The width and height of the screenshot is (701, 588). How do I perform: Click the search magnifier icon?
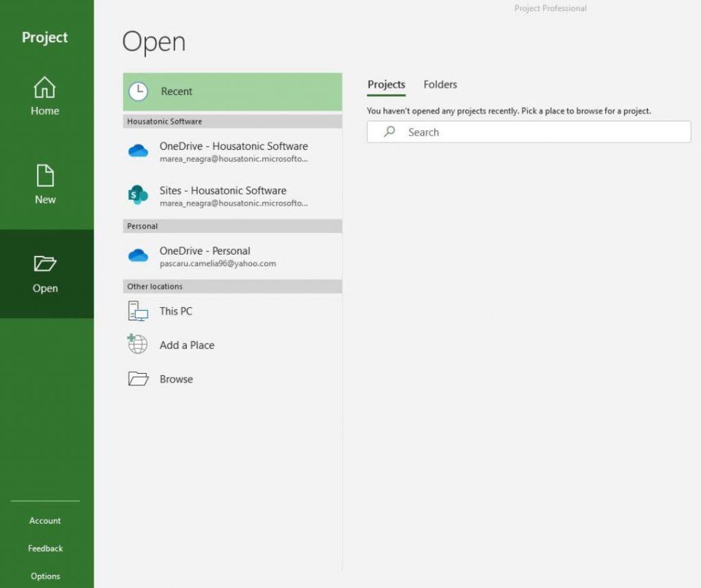(389, 131)
